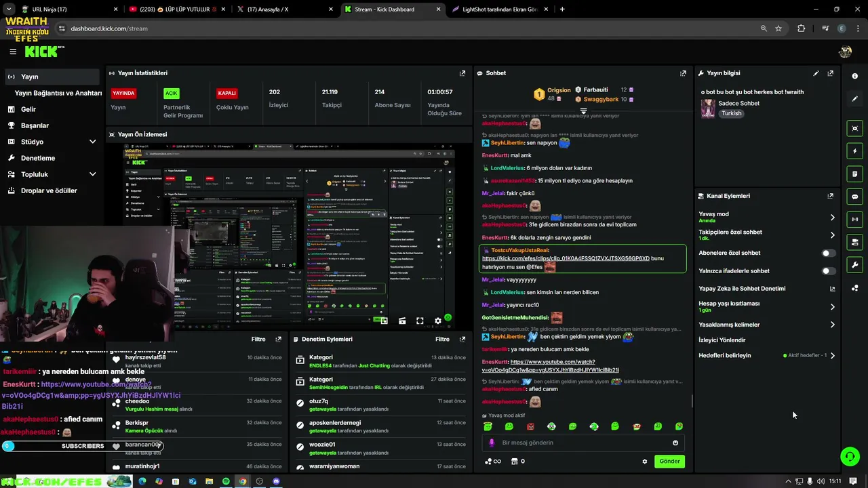
Task: Select Yayın in left sidebar
Action: [51, 77]
